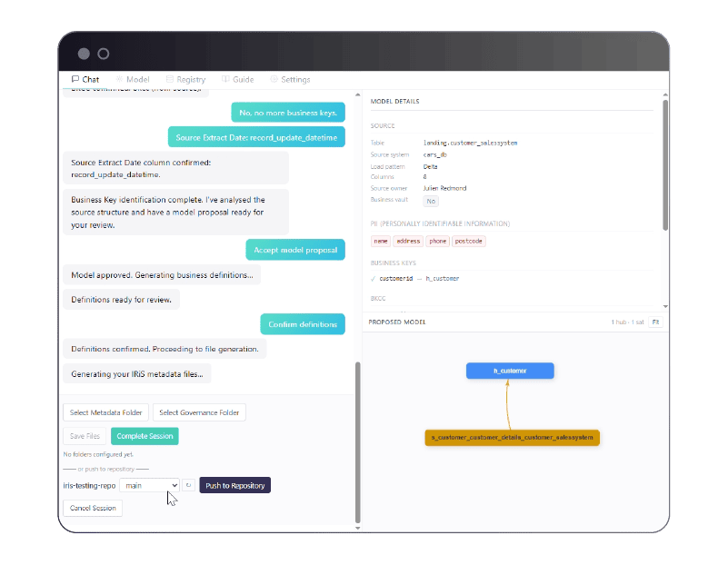Open the Settings tab
The height and width of the screenshot is (565, 728).
290,79
